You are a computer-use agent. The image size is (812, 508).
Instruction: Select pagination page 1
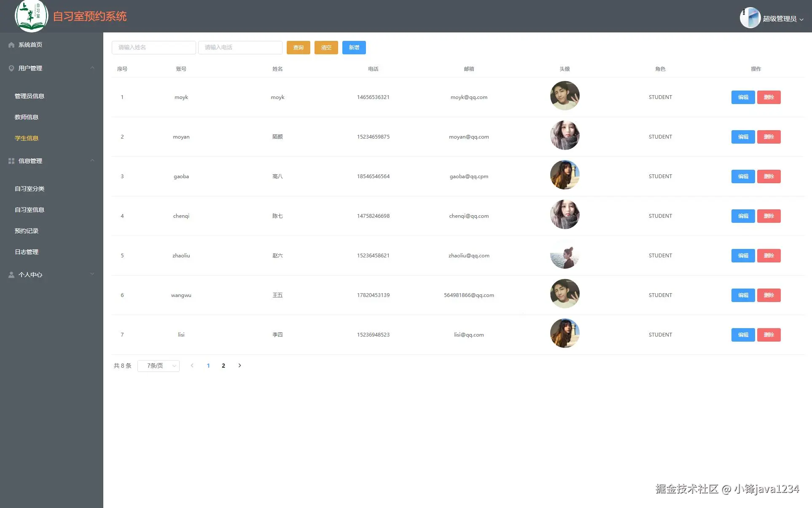pos(208,366)
